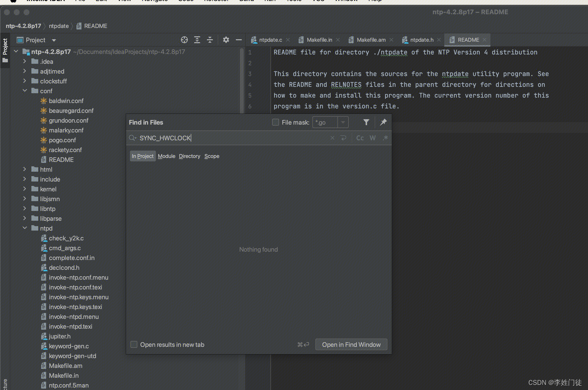Close the README tab
588x390 pixels.
(485, 40)
